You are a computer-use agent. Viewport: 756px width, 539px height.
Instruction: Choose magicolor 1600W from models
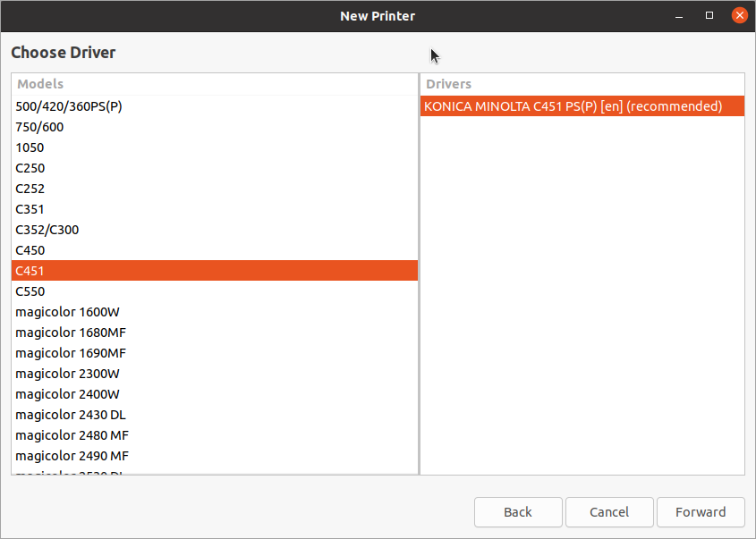[x=67, y=312]
